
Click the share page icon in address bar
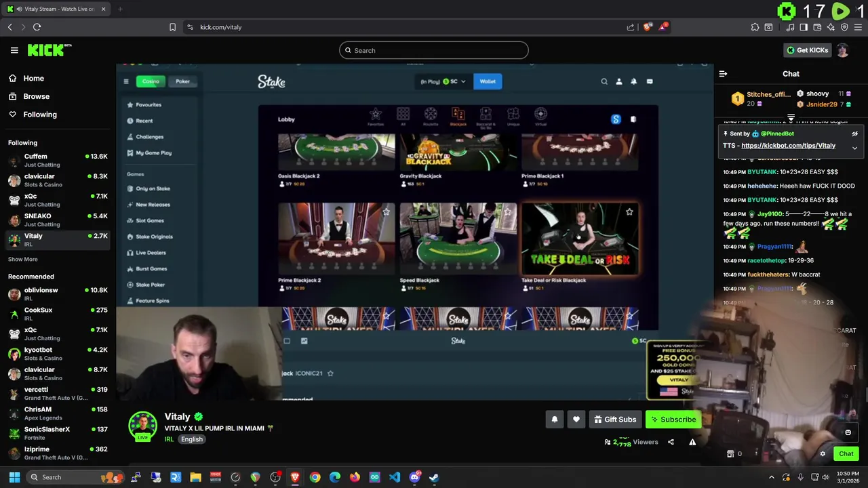coord(631,27)
